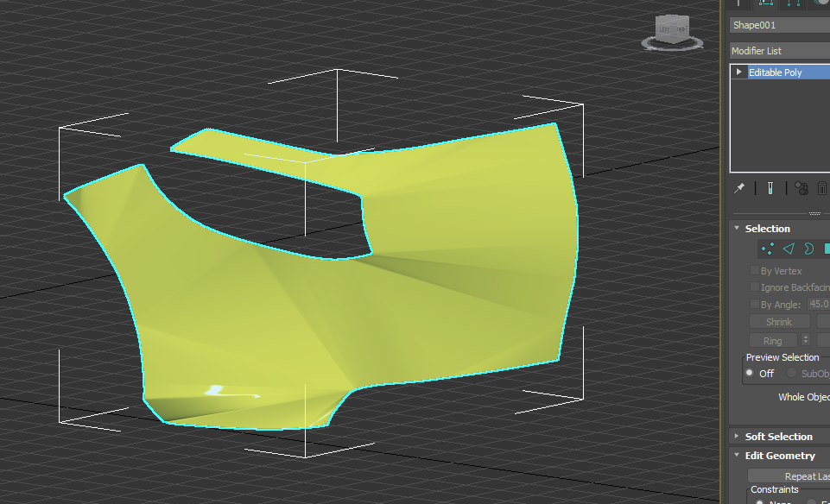
Task: Select Border sub-object level icon
Action: point(808,249)
